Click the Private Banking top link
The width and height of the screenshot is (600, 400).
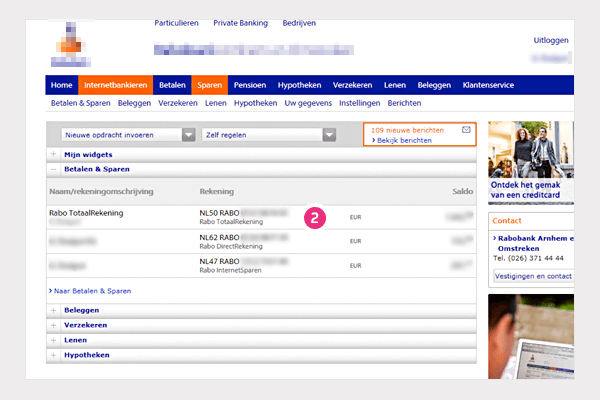coord(240,23)
